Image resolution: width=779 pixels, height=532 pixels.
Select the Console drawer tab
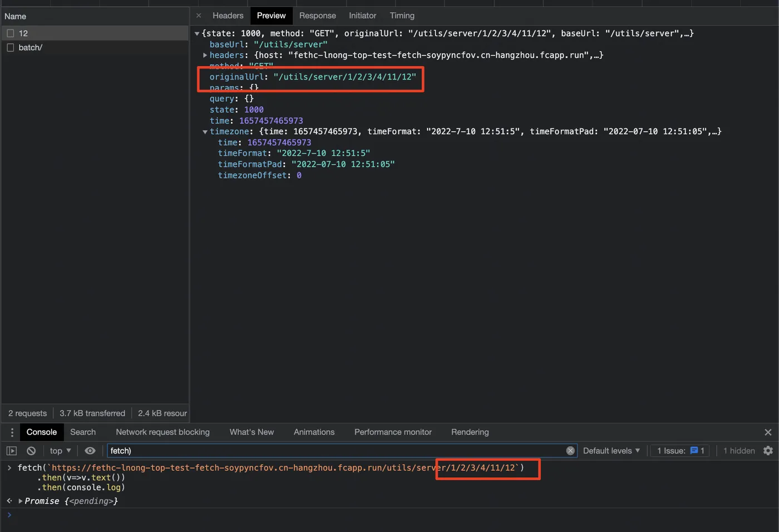(42, 432)
